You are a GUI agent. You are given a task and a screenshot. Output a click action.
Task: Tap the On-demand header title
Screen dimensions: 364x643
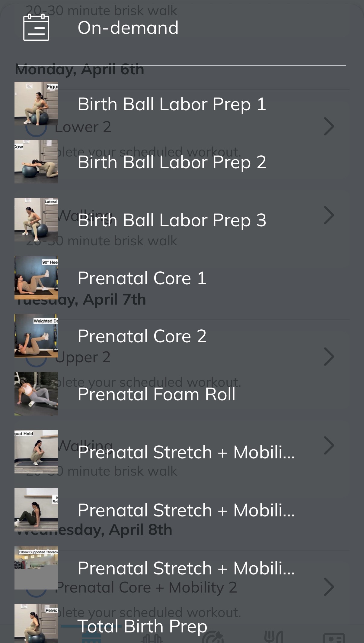[128, 28]
